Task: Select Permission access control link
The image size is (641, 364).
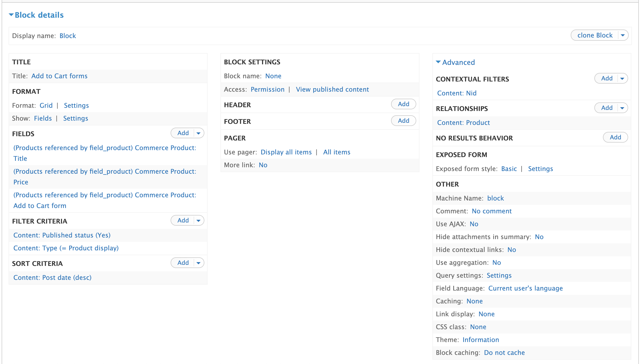Action: coord(267,89)
